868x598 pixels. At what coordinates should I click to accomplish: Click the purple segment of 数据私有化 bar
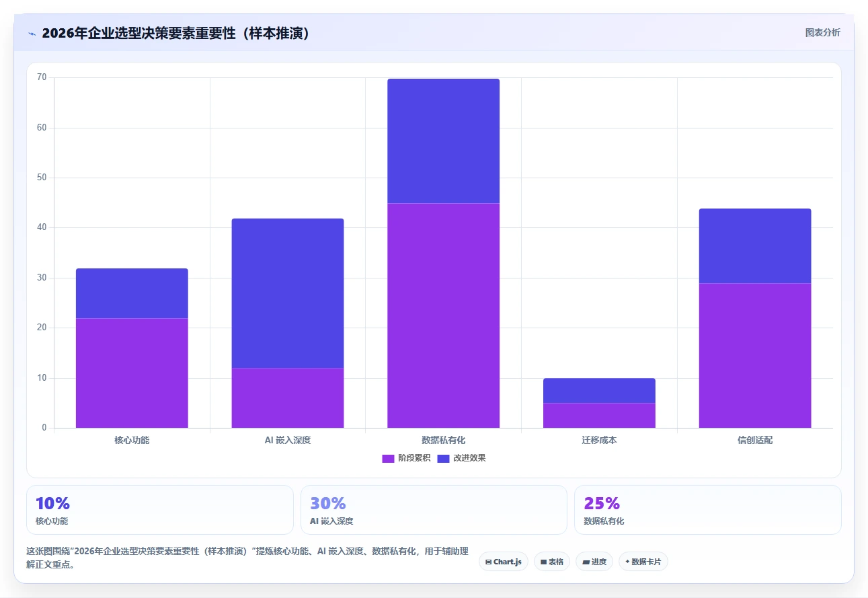click(x=444, y=315)
